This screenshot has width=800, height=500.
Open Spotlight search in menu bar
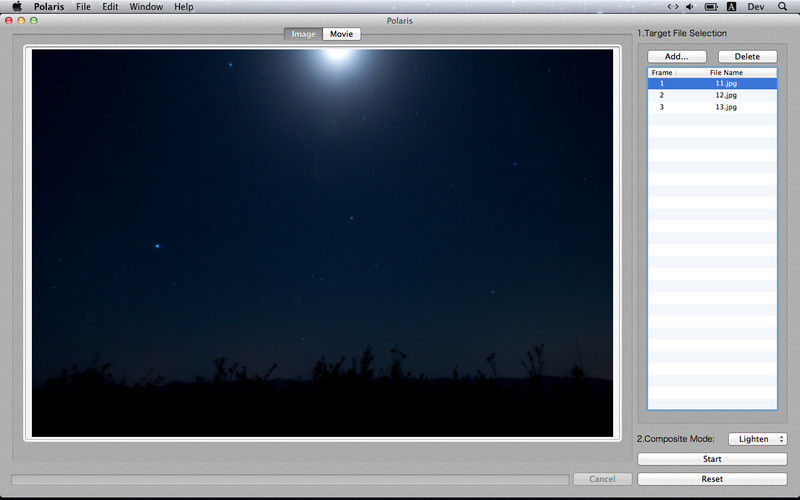[782, 7]
